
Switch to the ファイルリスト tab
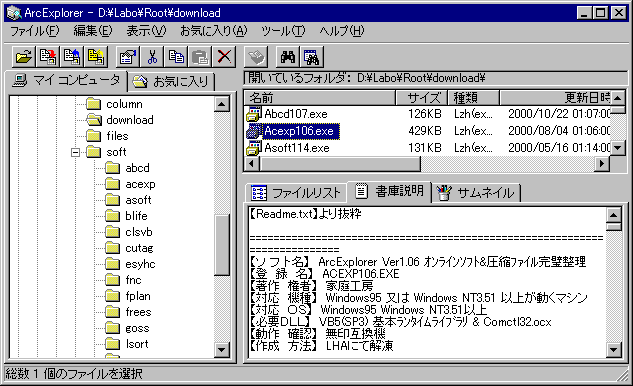coord(296,193)
